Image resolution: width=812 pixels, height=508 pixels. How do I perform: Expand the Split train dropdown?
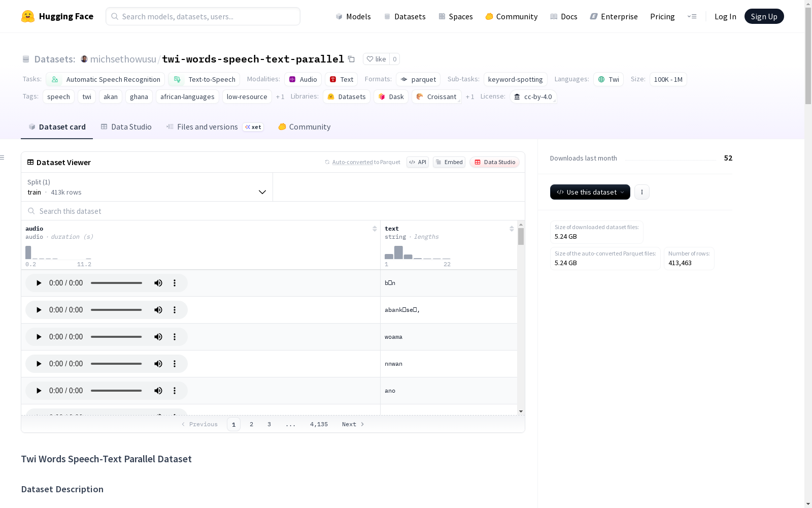pyautogui.click(x=147, y=187)
